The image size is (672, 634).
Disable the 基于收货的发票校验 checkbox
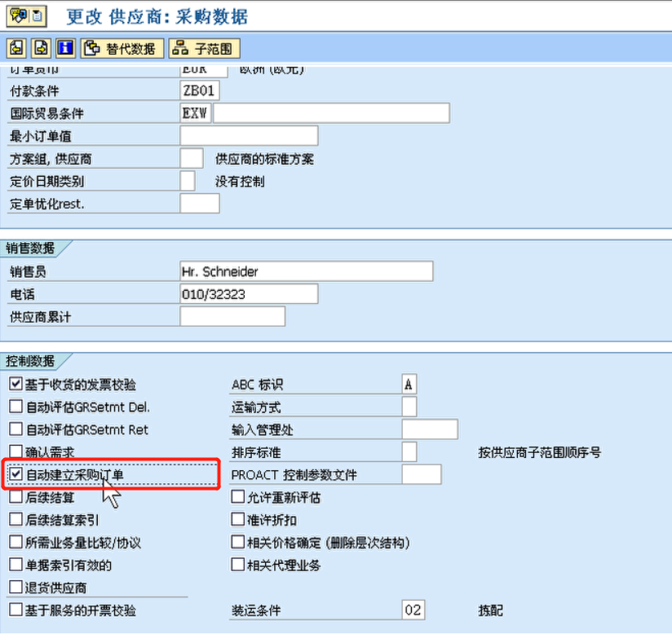[14, 384]
